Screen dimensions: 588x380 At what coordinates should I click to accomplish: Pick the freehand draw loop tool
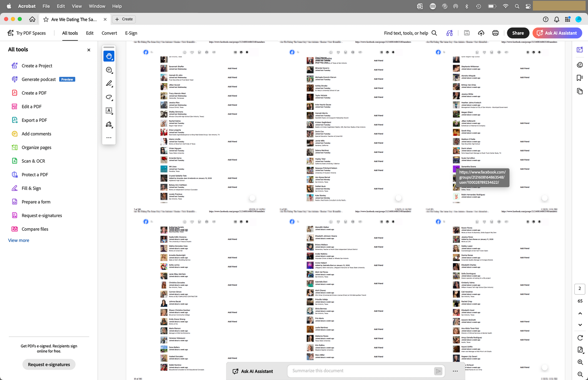109,97
